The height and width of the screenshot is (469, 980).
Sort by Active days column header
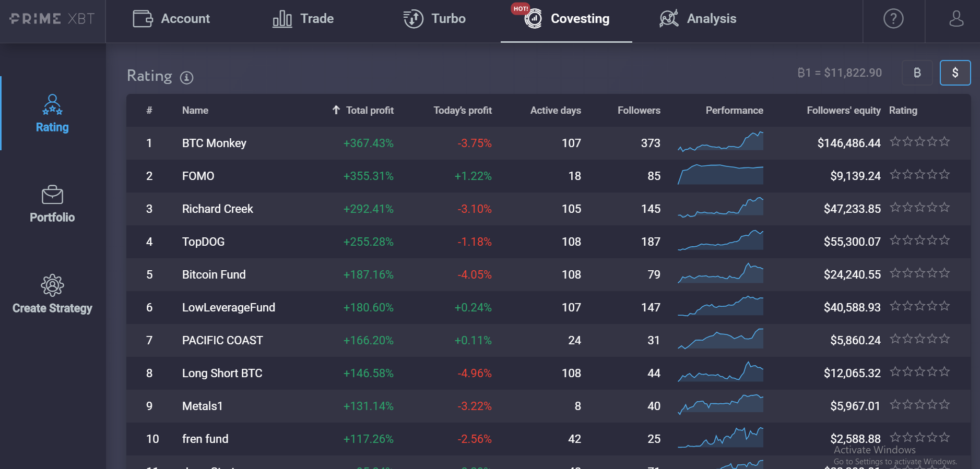(x=556, y=110)
